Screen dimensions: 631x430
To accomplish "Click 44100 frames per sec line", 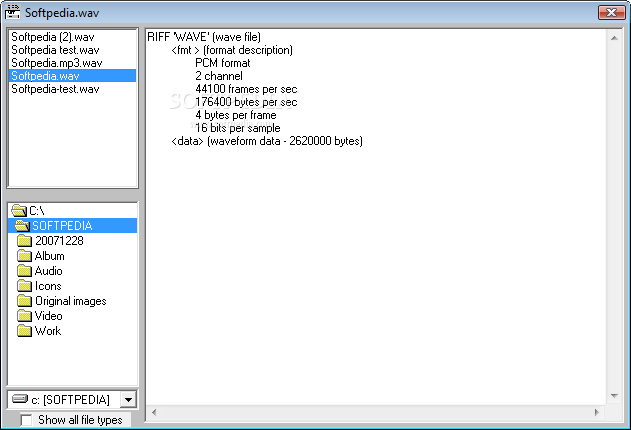I will (246, 89).
